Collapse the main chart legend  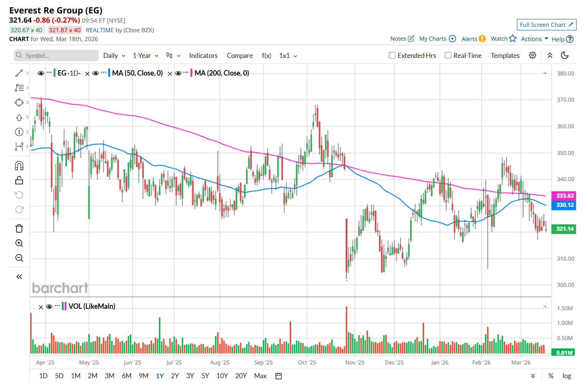(545, 73)
